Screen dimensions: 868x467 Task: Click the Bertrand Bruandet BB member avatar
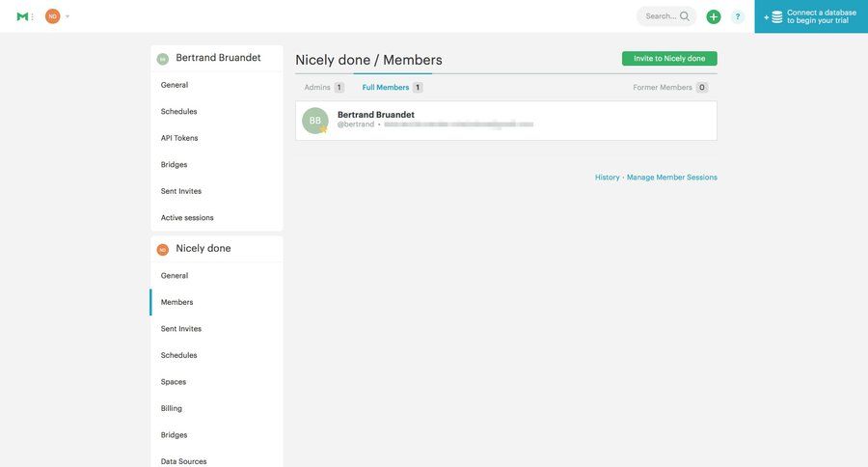point(315,121)
